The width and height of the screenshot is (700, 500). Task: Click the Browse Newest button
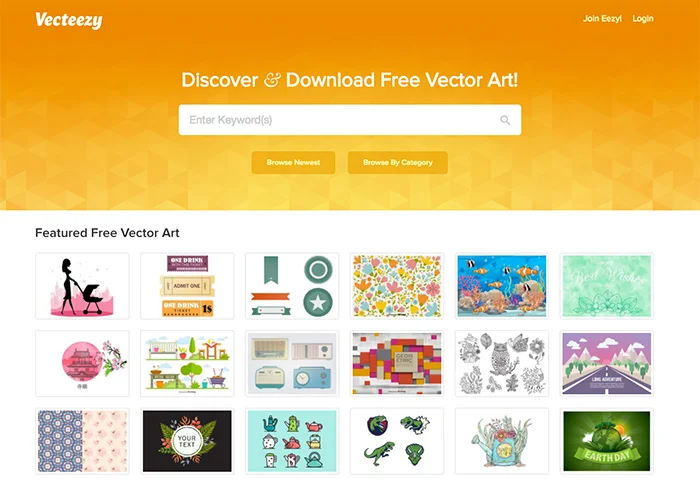293,162
